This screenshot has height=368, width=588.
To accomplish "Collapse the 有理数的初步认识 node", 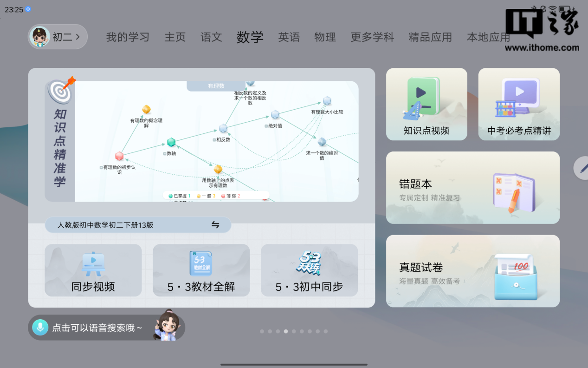I will (101, 167).
